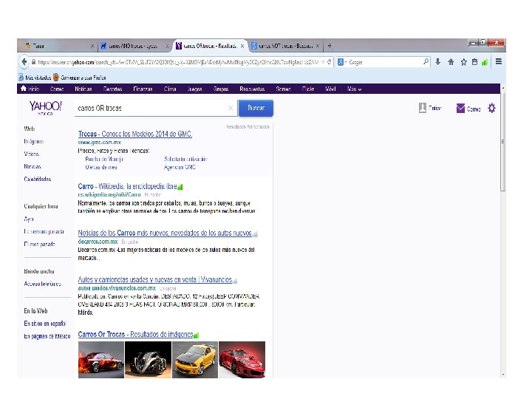Open 'Carro - Wikipedia, la enciclopedia libre' result
The height and width of the screenshot is (399, 532).
pyautogui.click(x=128, y=187)
